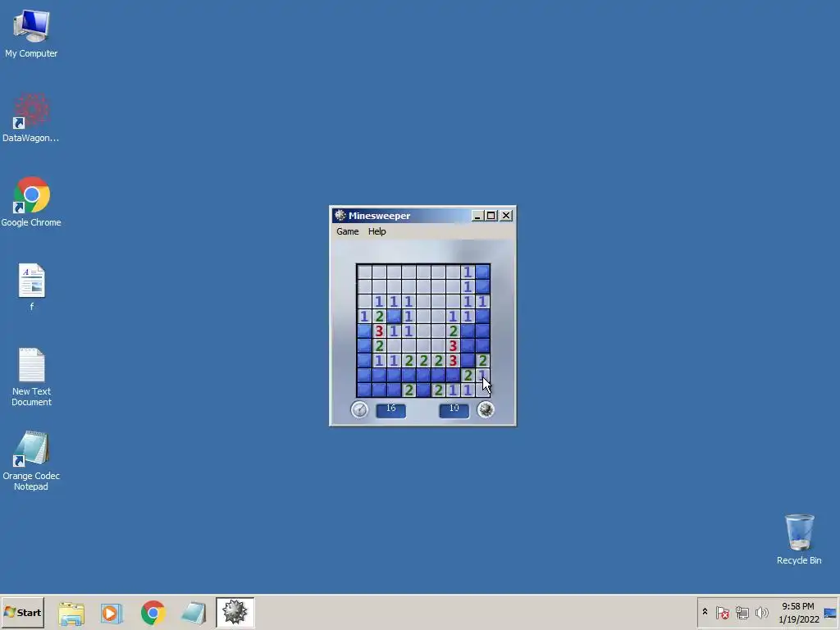Image resolution: width=840 pixels, height=630 pixels.
Task: Open Chrome from the taskbar
Action: [153, 613]
